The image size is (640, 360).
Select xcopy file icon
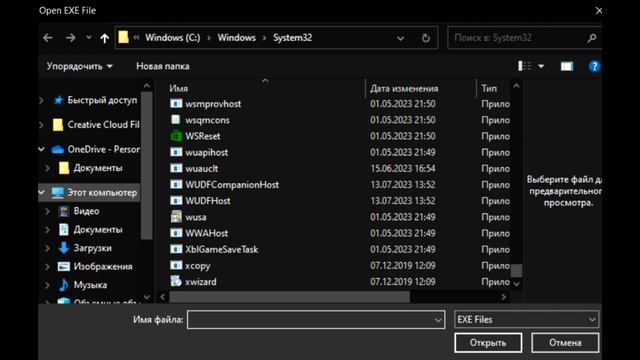coord(176,265)
